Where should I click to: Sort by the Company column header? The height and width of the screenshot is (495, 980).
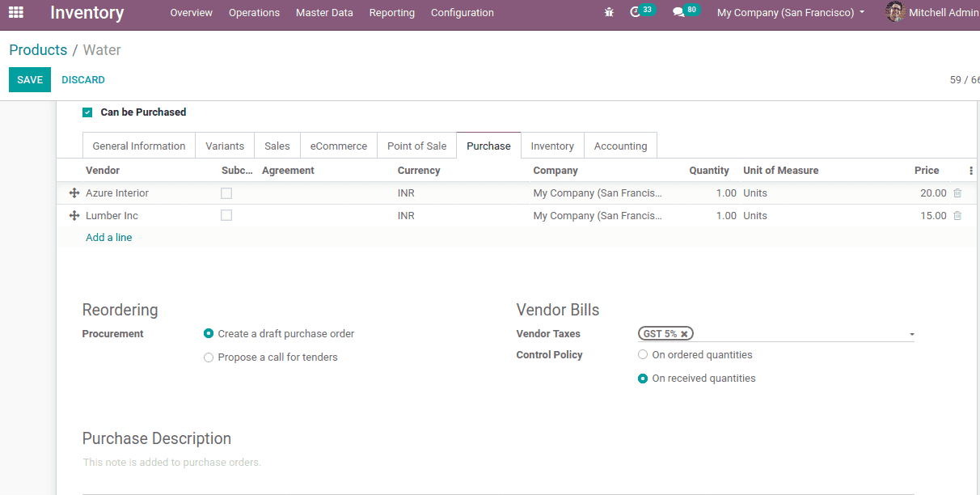[x=555, y=171]
